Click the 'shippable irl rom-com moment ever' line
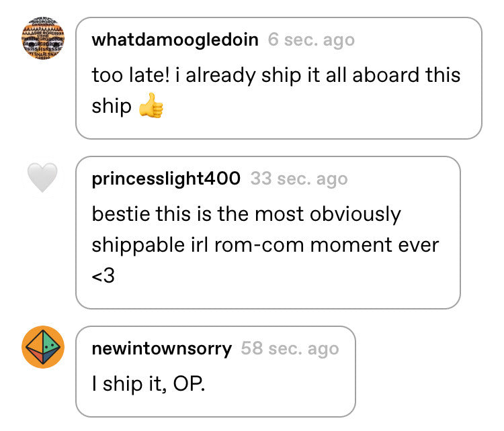This screenshot has width=504, height=431. (265, 246)
